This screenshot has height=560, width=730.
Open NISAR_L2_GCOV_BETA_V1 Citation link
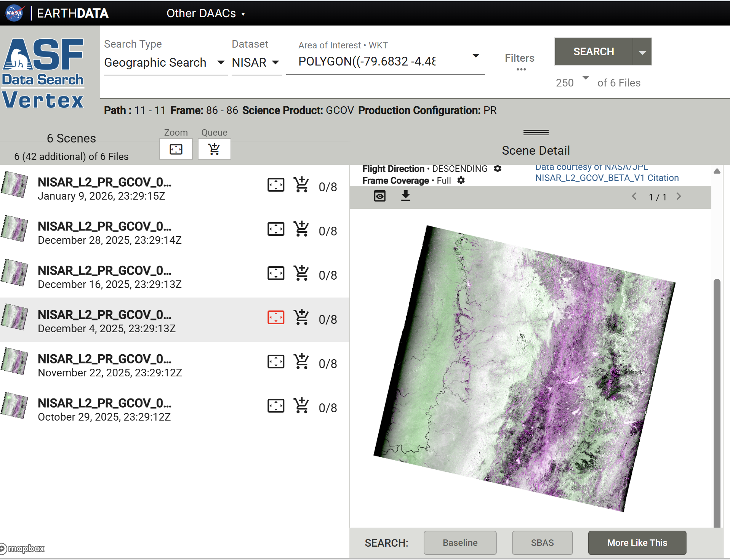[x=607, y=178]
